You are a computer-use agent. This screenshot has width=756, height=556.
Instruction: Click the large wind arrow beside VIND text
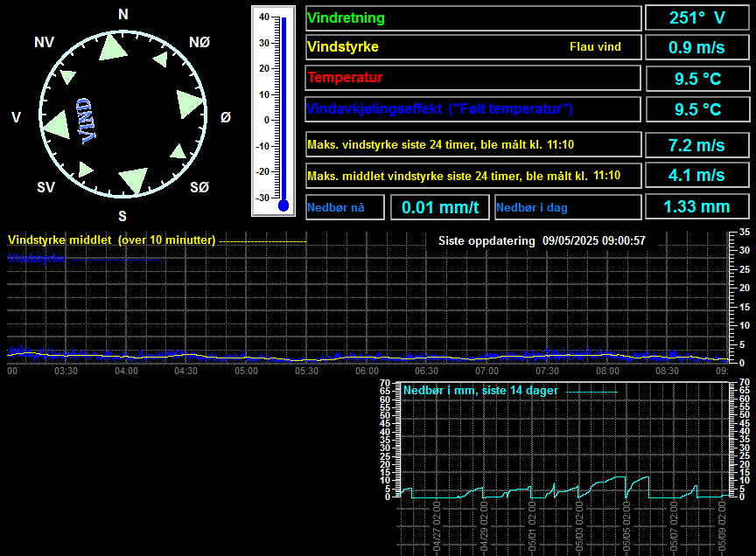58,125
